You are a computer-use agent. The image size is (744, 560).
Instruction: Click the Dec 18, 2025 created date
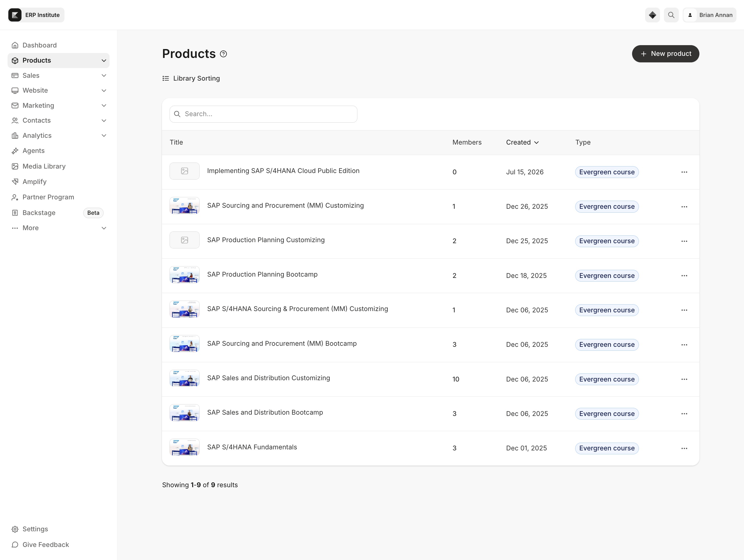tap(526, 276)
